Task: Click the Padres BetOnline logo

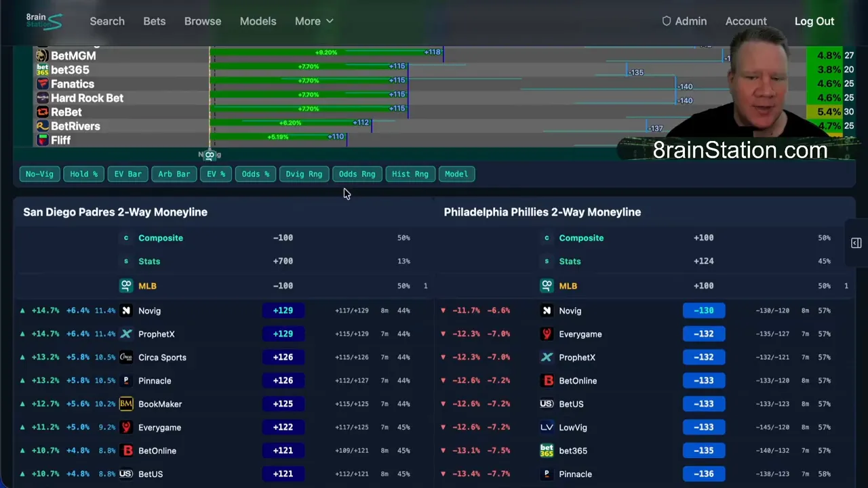Action: click(x=126, y=451)
